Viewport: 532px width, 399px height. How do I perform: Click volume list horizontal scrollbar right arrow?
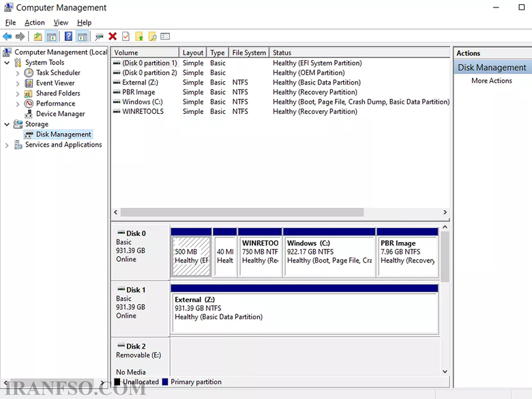point(445,212)
